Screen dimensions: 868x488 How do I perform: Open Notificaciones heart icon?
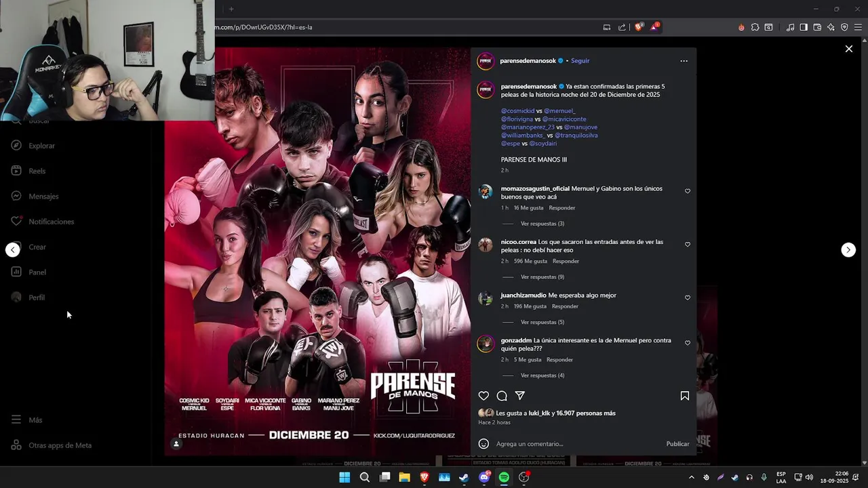pyautogui.click(x=16, y=222)
